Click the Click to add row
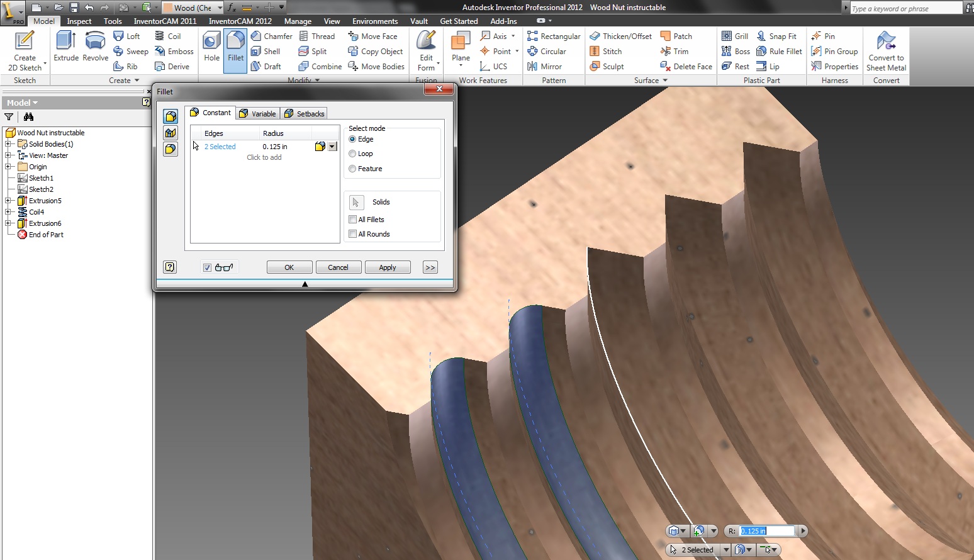This screenshot has width=974, height=560. 264,157
